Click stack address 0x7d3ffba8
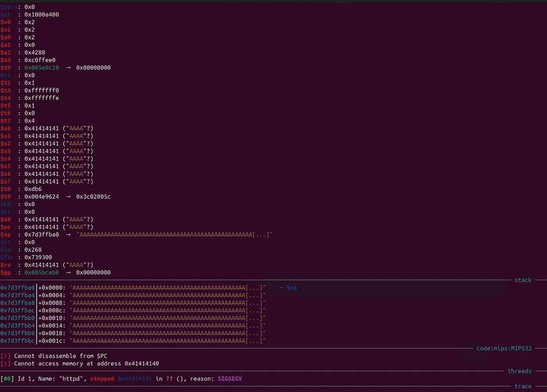This screenshot has width=547, height=392. 18,303
